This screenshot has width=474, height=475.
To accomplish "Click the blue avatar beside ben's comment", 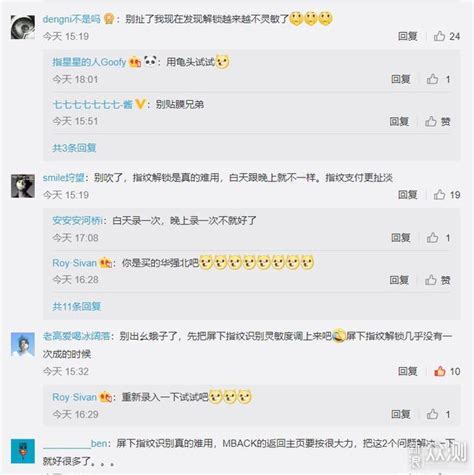I will click(23, 451).
